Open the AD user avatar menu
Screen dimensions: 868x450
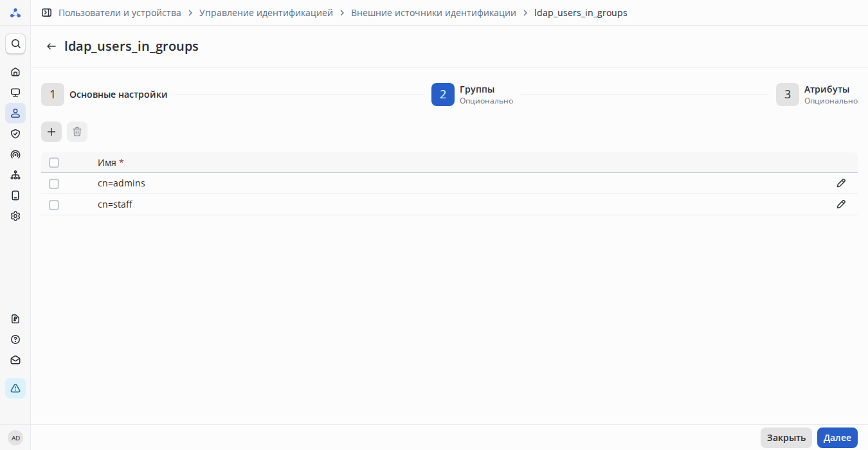15,438
